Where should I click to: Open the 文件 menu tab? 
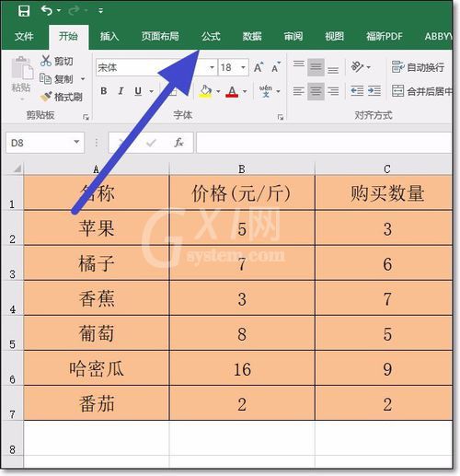pos(24,36)
